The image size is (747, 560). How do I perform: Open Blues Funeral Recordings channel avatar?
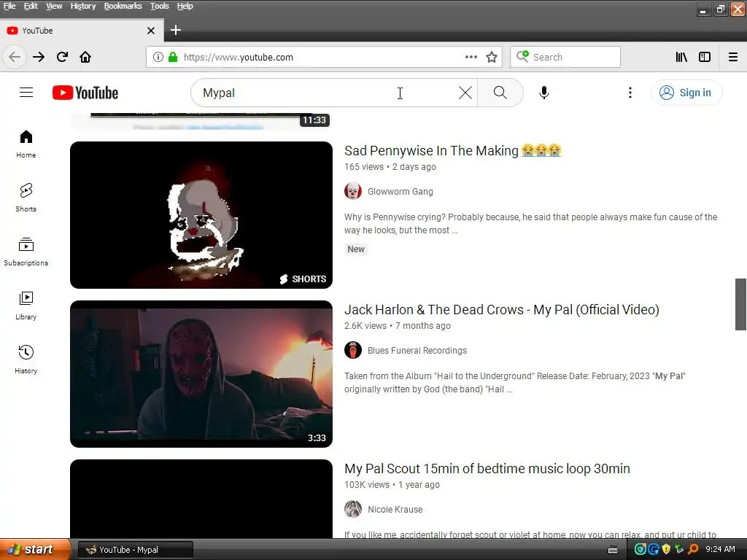pyautogui.click(x=353, y=351)
